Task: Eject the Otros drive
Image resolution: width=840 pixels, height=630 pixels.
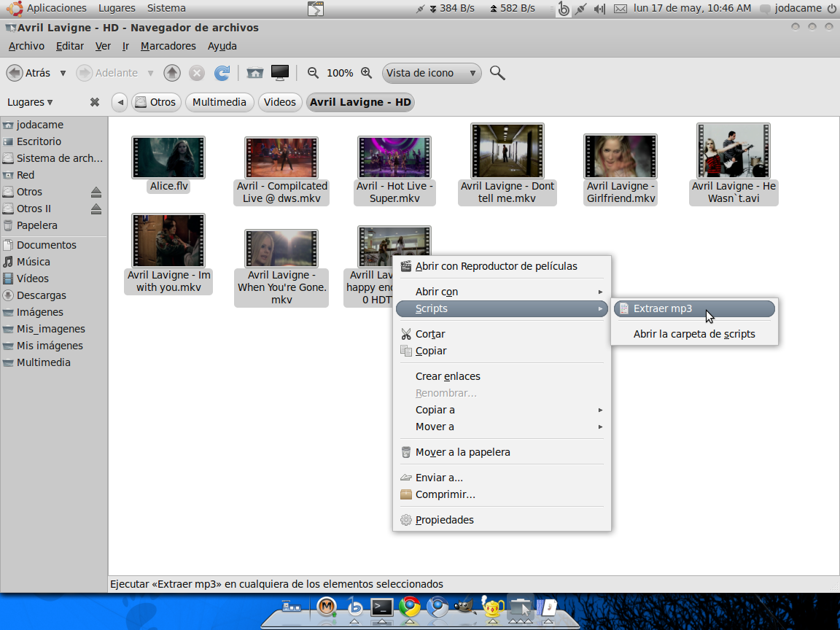Action: [x=96, y=192]
